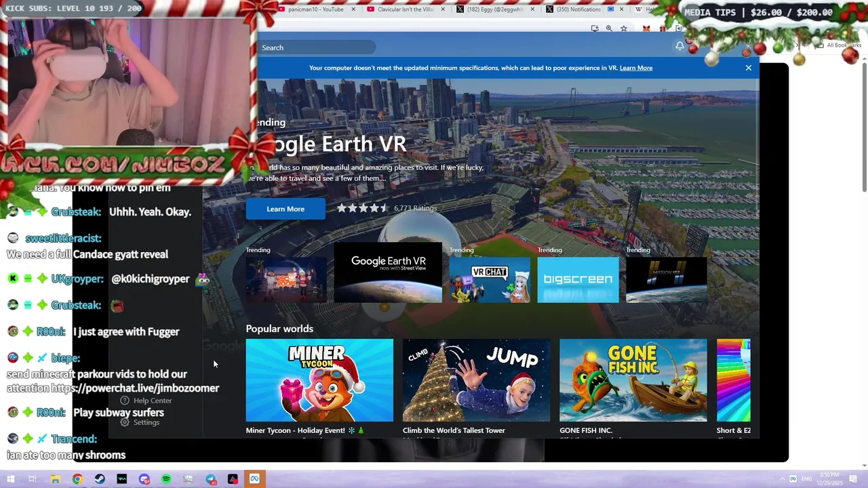
Task: Open the dark triangle app with red badge
Action: click(233, 479)
